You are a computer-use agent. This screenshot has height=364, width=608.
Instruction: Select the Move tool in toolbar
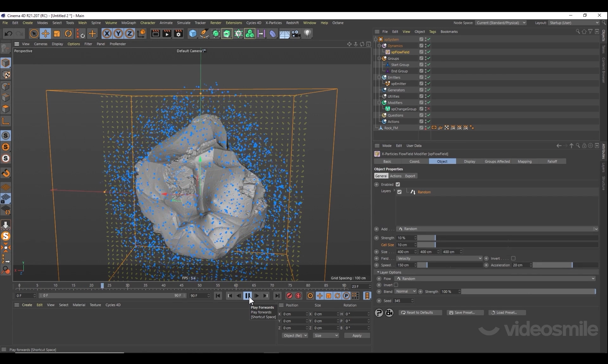(45, 34)
